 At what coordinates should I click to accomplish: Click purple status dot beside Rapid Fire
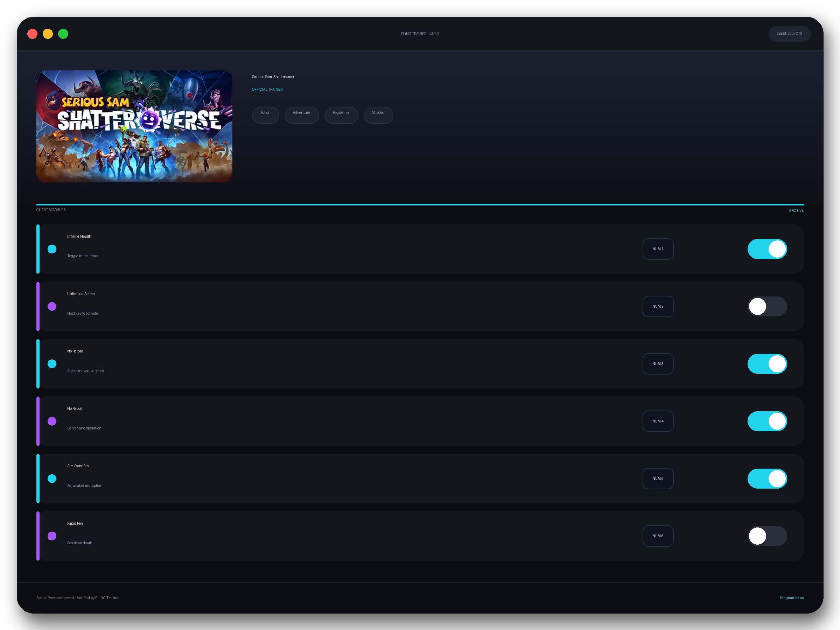click(x=52, y=536)
